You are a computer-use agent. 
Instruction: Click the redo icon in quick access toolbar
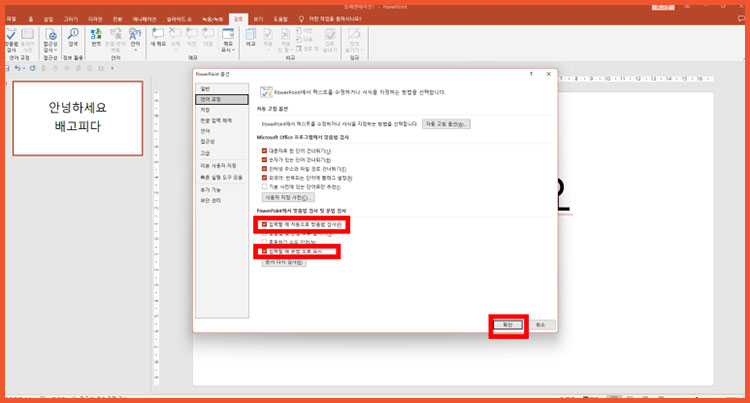(33, 68)
